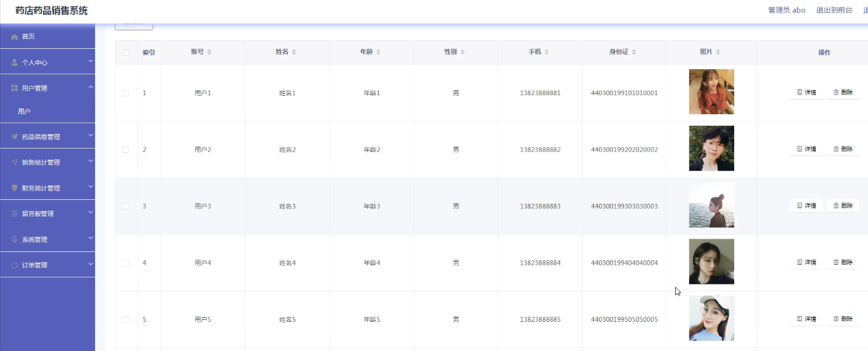Click 删除 in the 用户3 row

click(x=843, y=206)
